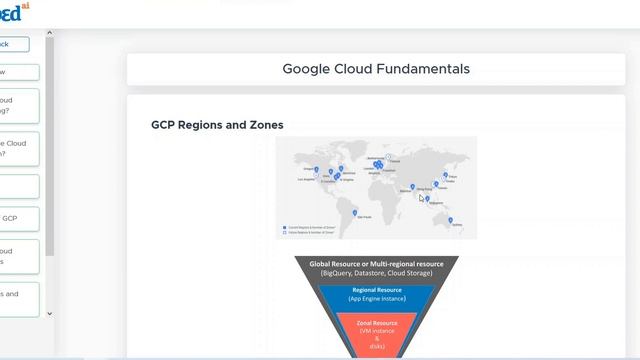Click the filled blue current-regions legend marker
This screenshot has height=360, width=640.
tap(284, 227)
